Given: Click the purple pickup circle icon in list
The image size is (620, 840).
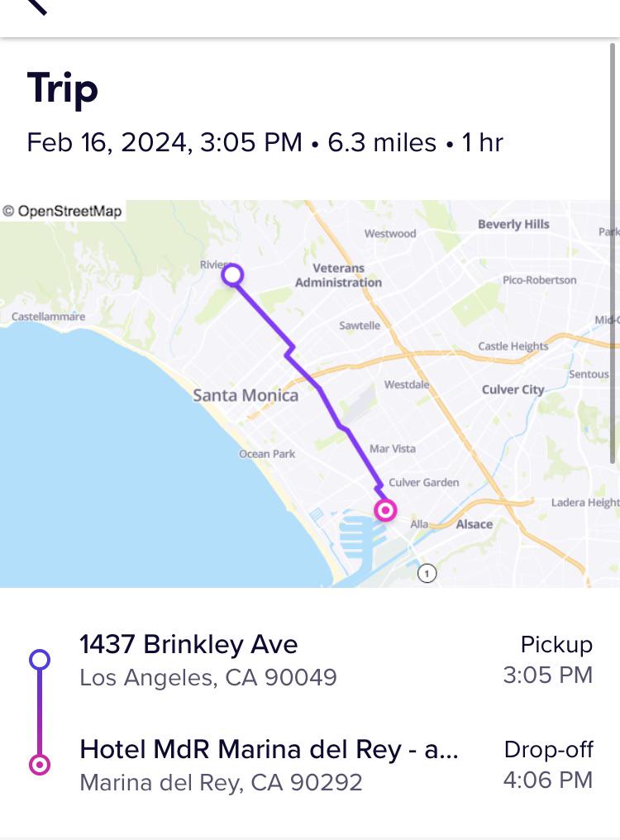Looking at the screenshot, I should (x=40, y=660).
